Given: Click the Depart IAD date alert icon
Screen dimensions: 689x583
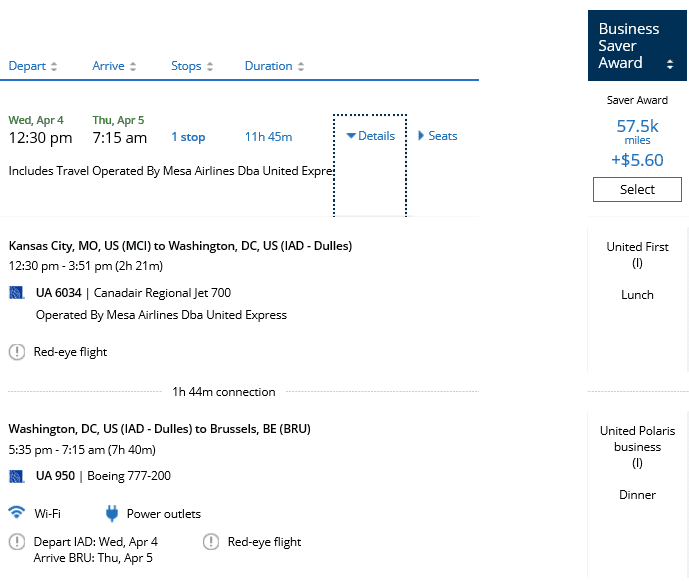Looking at the screenshot, I should pos(17,542).
